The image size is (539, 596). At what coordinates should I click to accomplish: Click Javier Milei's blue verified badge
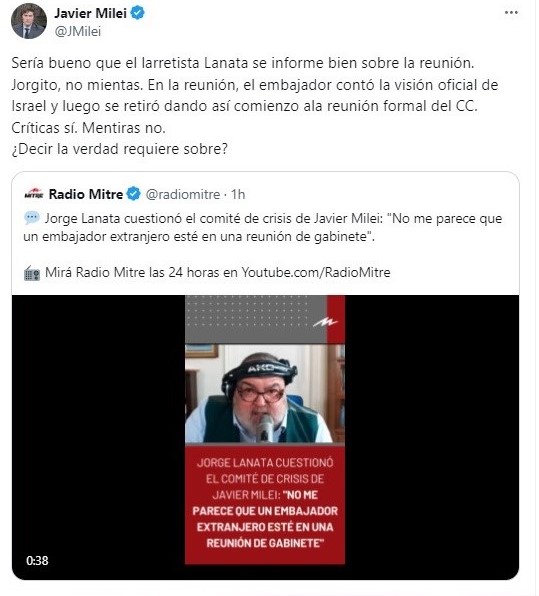[x=138, y=13]
